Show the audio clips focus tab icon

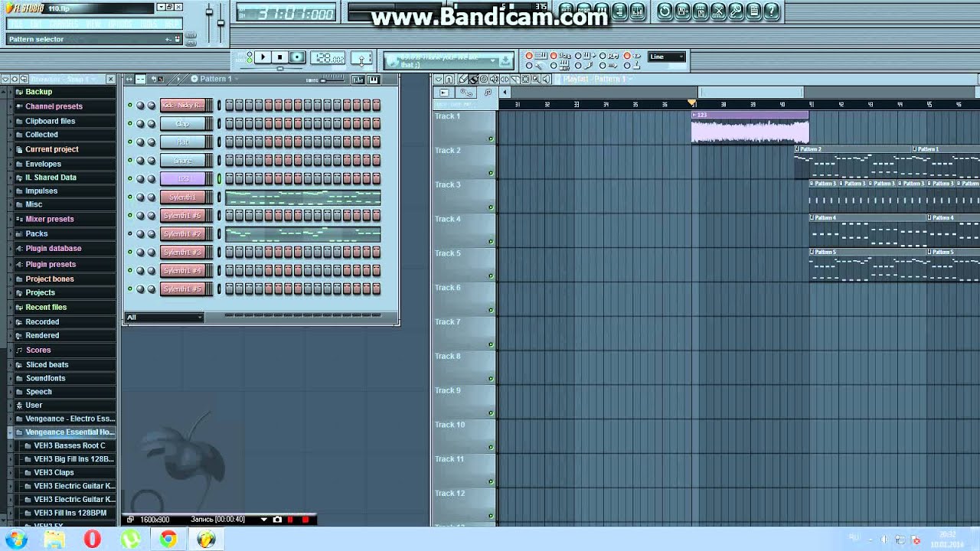point(444,93)
